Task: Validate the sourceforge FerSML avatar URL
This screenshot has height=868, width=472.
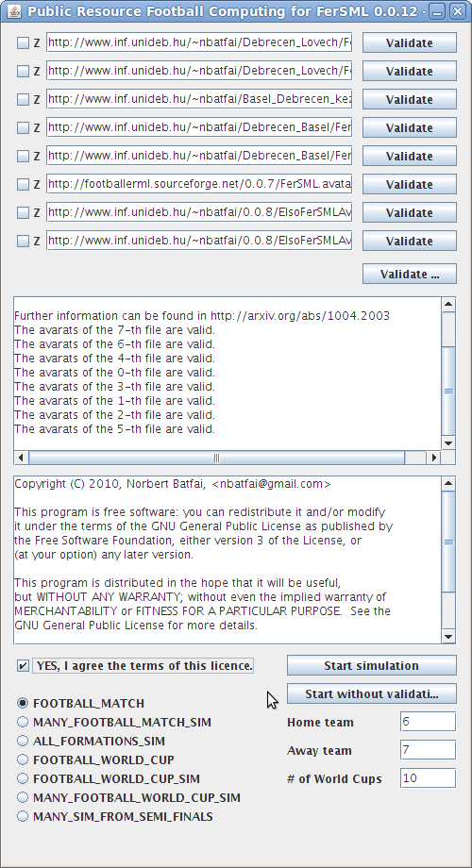Action: pos(410,184)
